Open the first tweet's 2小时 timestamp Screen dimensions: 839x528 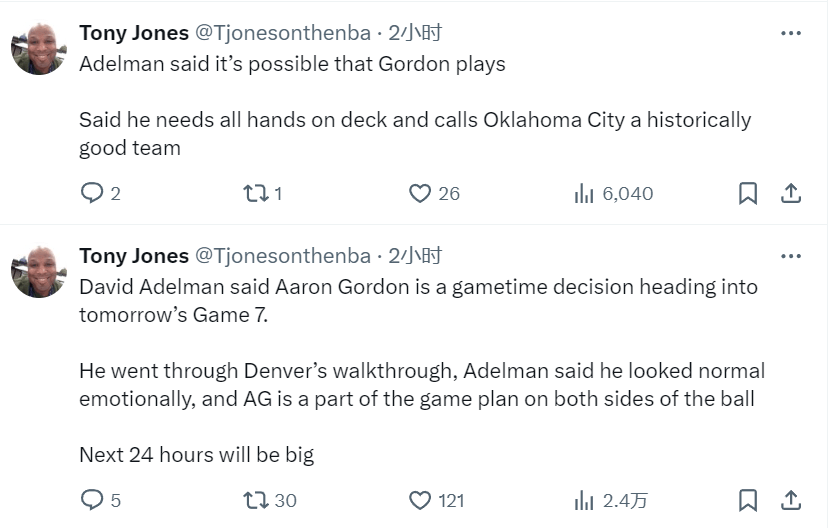pos(415,33)
